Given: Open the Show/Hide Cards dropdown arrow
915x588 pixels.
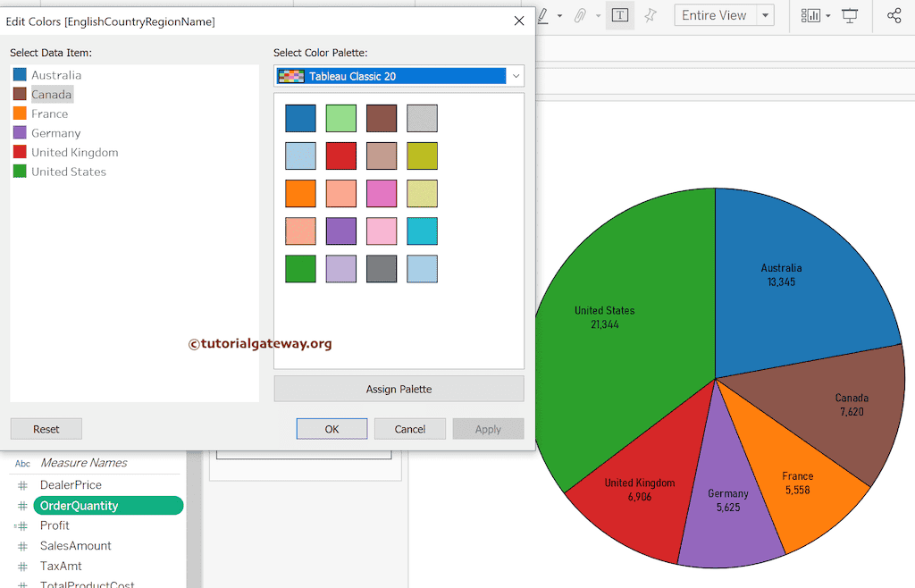Looking at the screenshot, I should (x=828, y=16).
